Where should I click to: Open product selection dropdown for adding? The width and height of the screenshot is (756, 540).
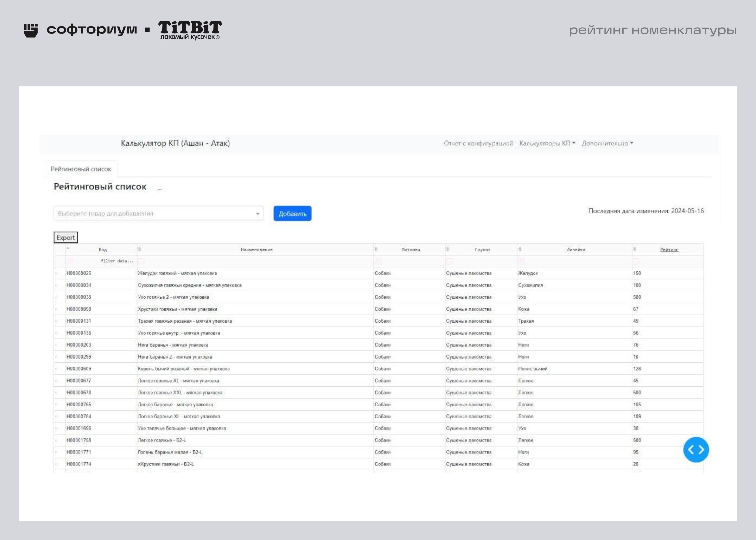tap(158, 213)
